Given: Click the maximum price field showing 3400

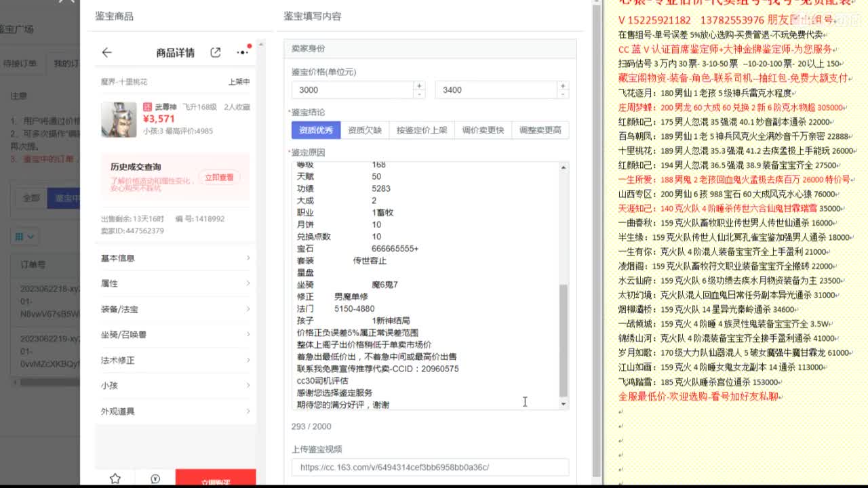Looking at the screenshot, I should coord(496,89).
